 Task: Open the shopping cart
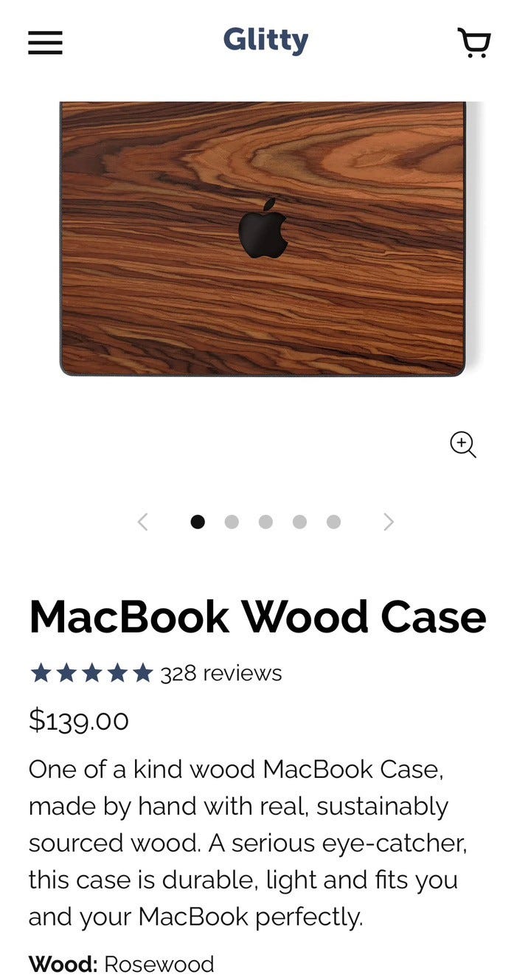(474, 42)
